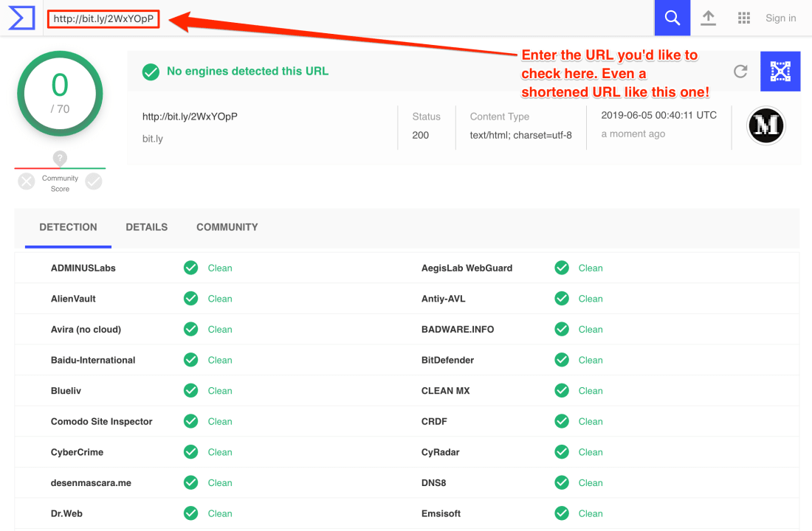812x531 pixels.
Task: Click the status value 200
Action: [421, 135]
